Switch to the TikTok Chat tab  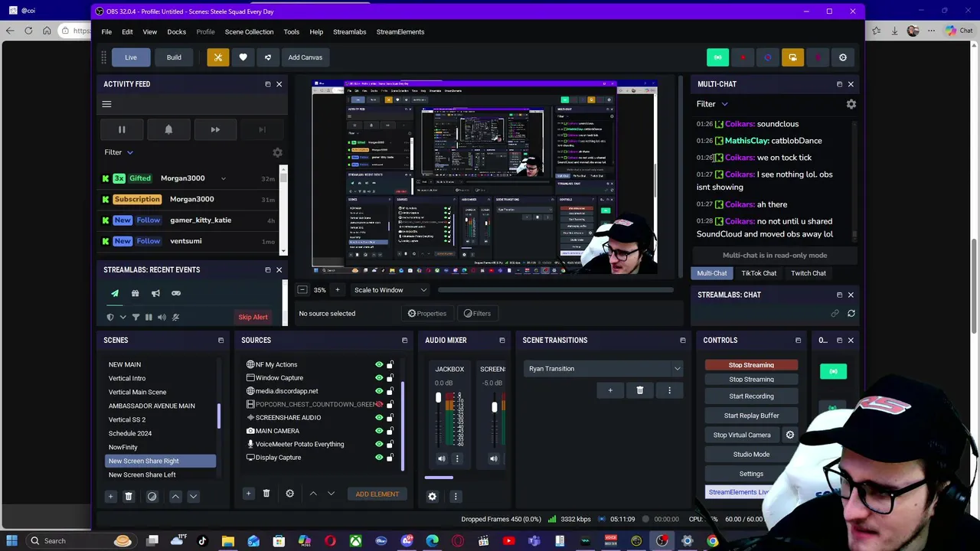click(758, 273)
